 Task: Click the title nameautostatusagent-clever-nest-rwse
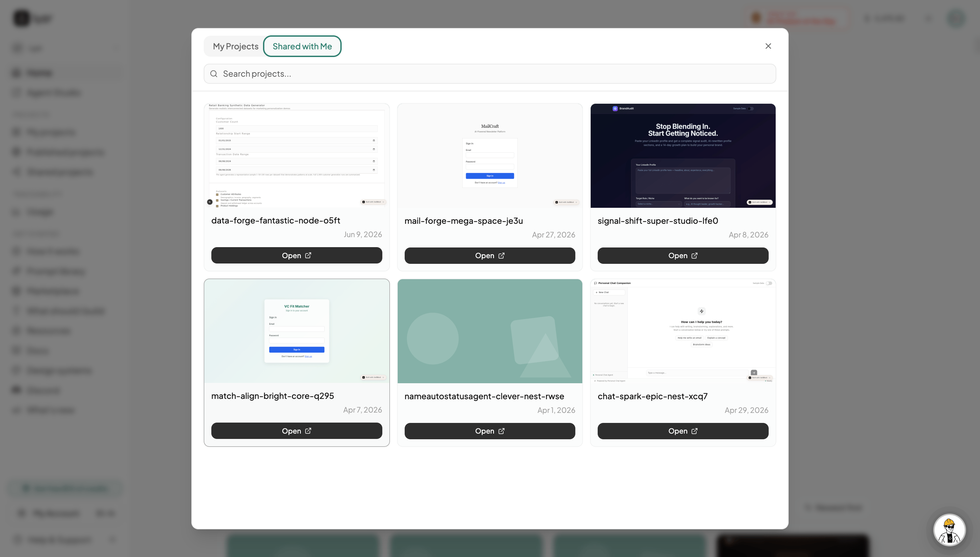tap(484, 396)
